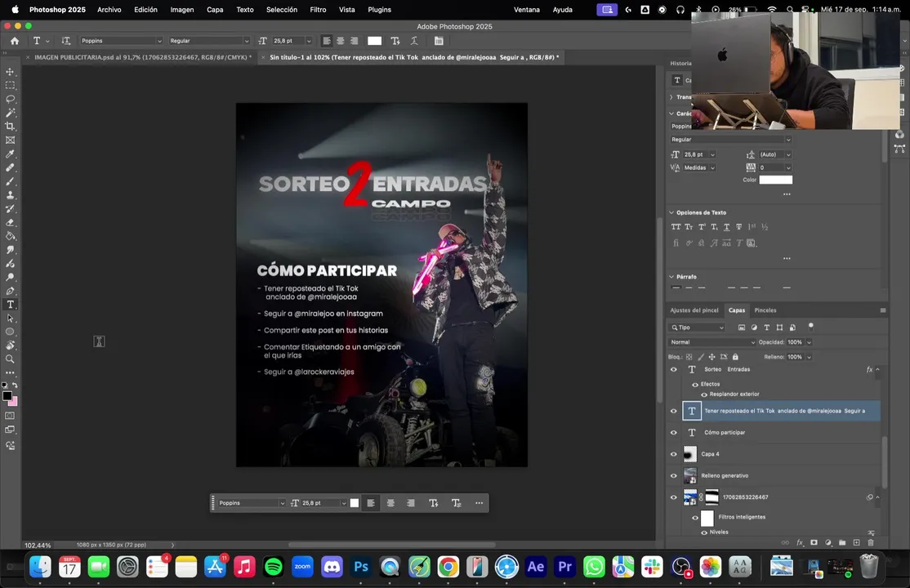Switch to IMAGEN PUBLICITARIA.psd document tab

click(x=143, y=57)
